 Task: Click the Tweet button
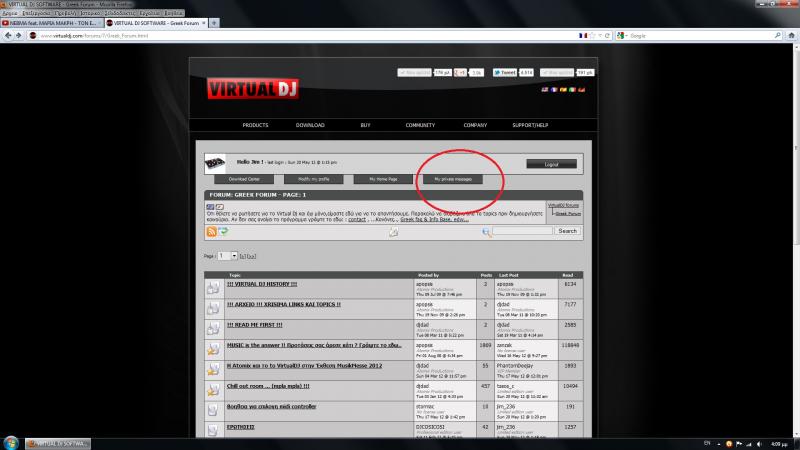point(505,73)
